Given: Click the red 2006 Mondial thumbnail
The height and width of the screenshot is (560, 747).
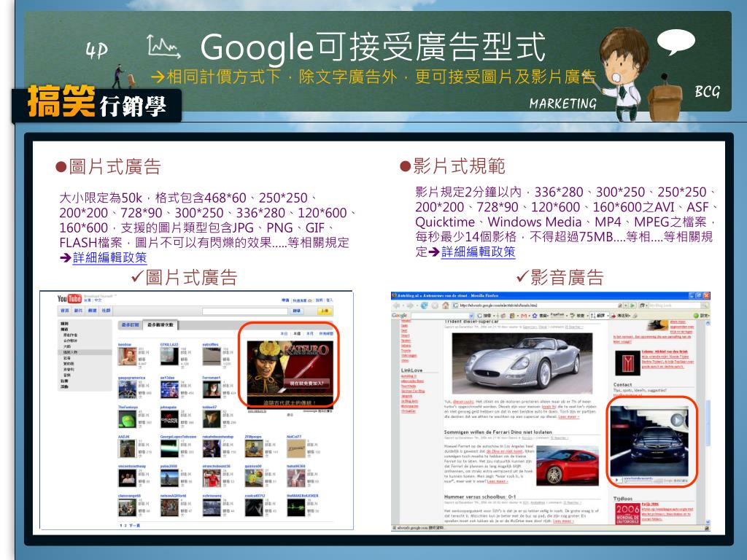Looking at the screenshot, I should [x=627, y=513].
